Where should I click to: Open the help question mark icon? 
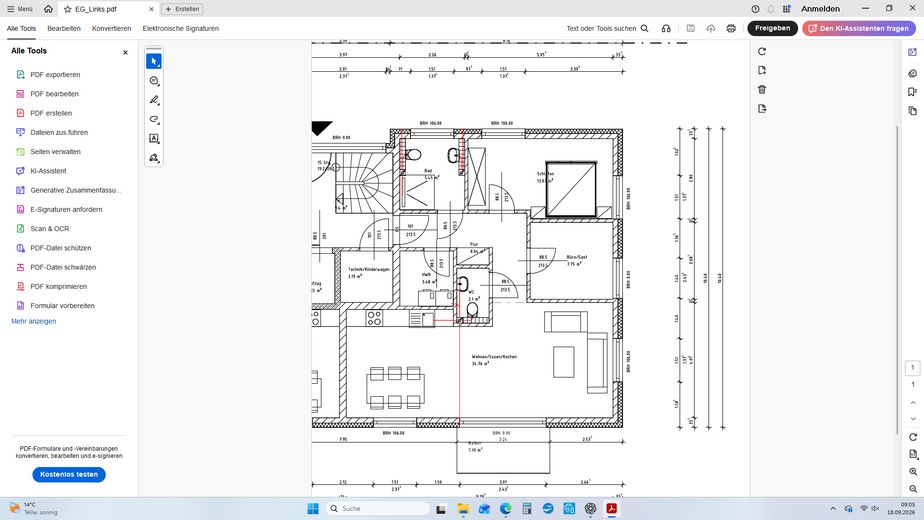[755, 9]
